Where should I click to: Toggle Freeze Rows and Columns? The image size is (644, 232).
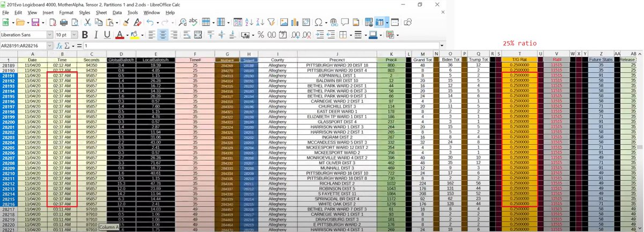(x=379, y=23)
